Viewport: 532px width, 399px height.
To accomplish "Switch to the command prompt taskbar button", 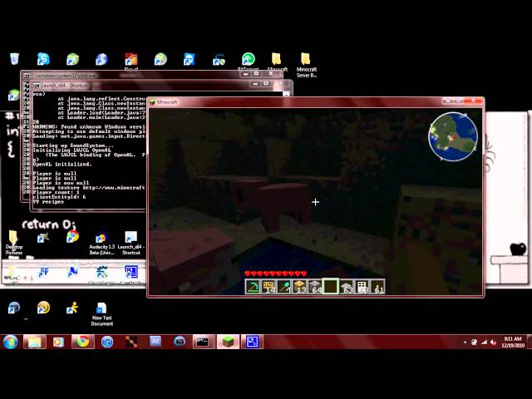I will 204,342.
